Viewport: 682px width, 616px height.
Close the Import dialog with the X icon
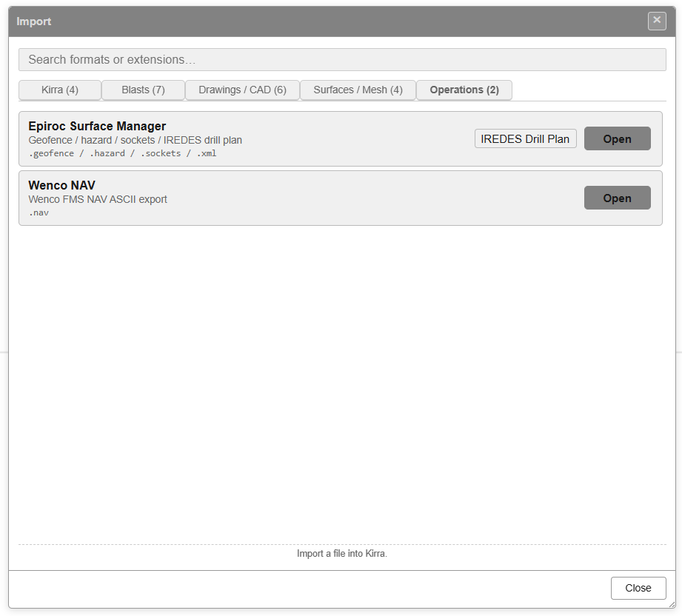click(657, 21)
